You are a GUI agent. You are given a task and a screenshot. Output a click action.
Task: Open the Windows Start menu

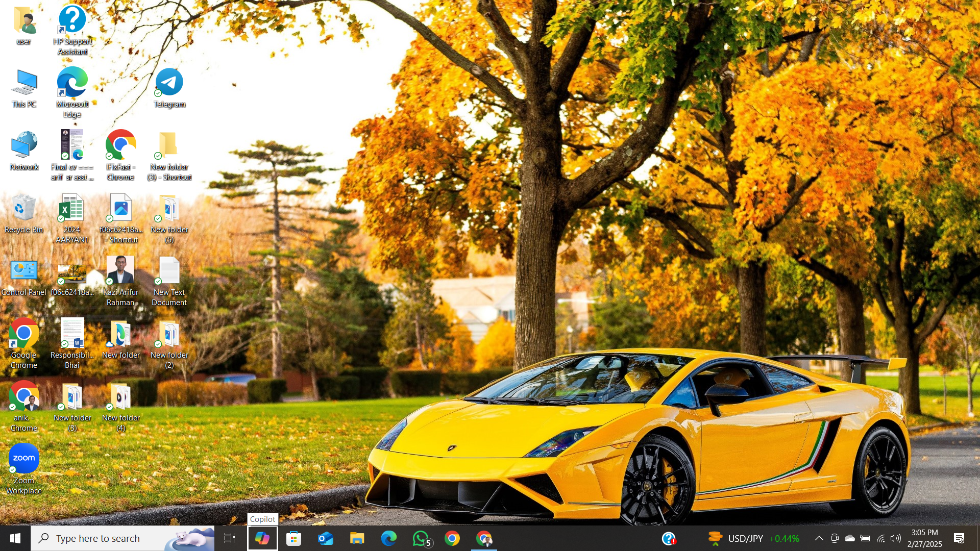(x=15, y=539)
